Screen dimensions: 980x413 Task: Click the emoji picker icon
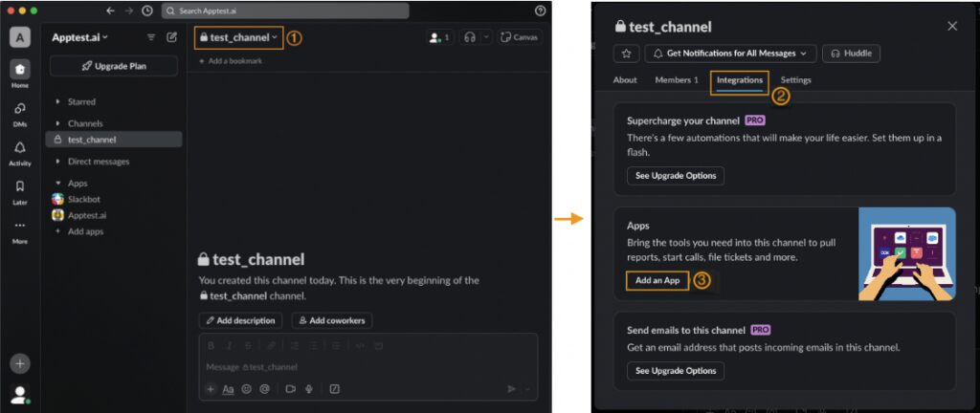click(x=246, y=389)
